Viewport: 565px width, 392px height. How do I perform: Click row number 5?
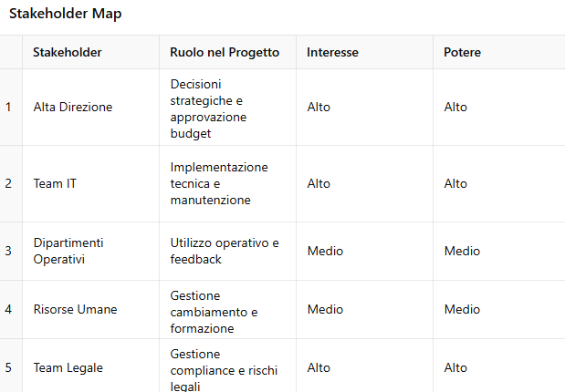pyautogui.click(x=8, y=367)
